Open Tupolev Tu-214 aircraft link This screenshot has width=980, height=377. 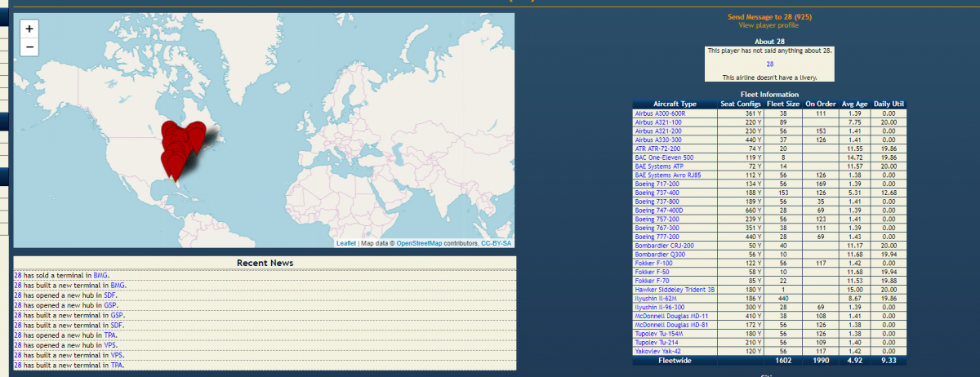pyautogui.click(x=656, y=343)
